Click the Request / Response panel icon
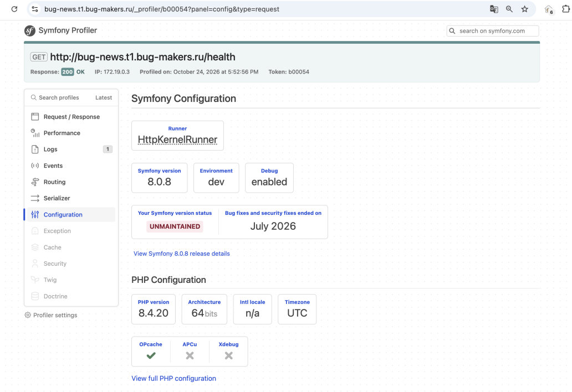Screen dimensions: 572x392 35,117
